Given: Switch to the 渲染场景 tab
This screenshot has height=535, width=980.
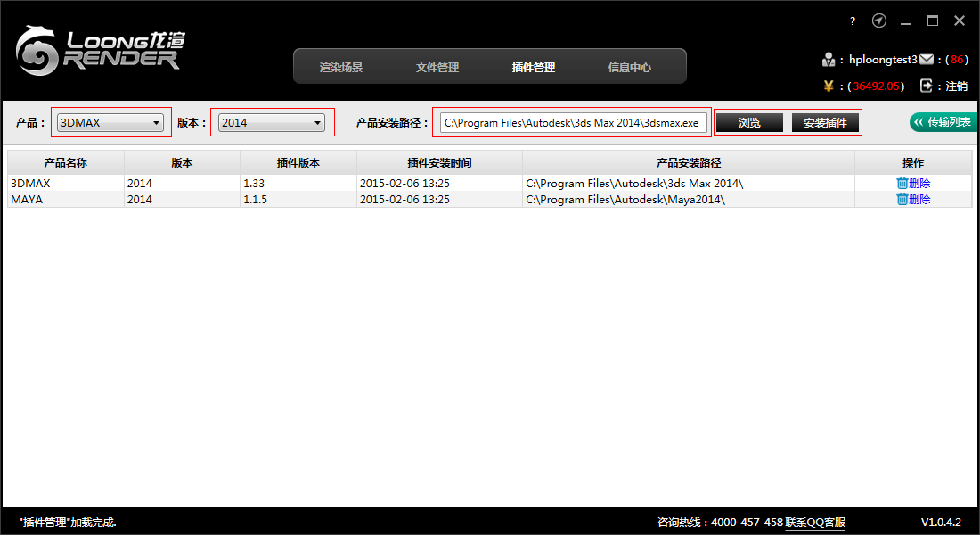Looking at the screenshot, I should coord(341,67).
